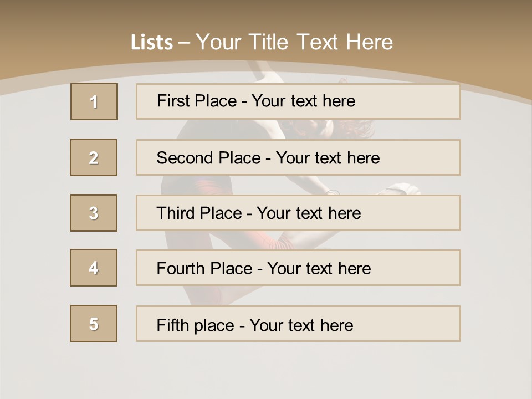Click the 'Fifth place - Your text here' box
Viewport: 532px width, 399px height.
click(298, 324)
